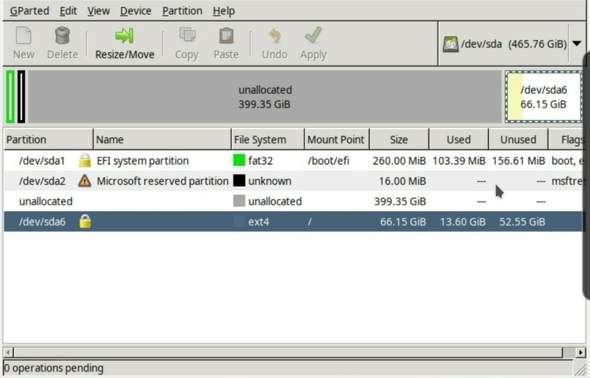Sort by the Name column header
The image size is (590, 378).
[162, 140]
